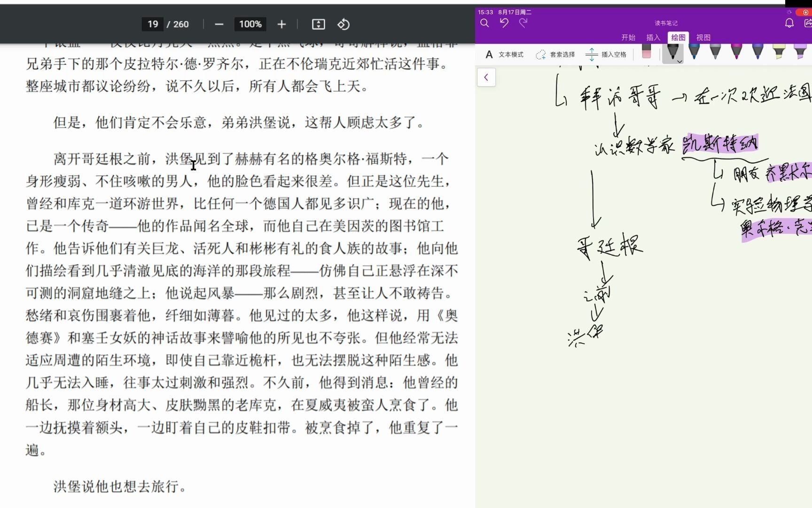Expand the black pen options chevron
This screenshot has width=812, height=508.
click(x=679, y=61)
